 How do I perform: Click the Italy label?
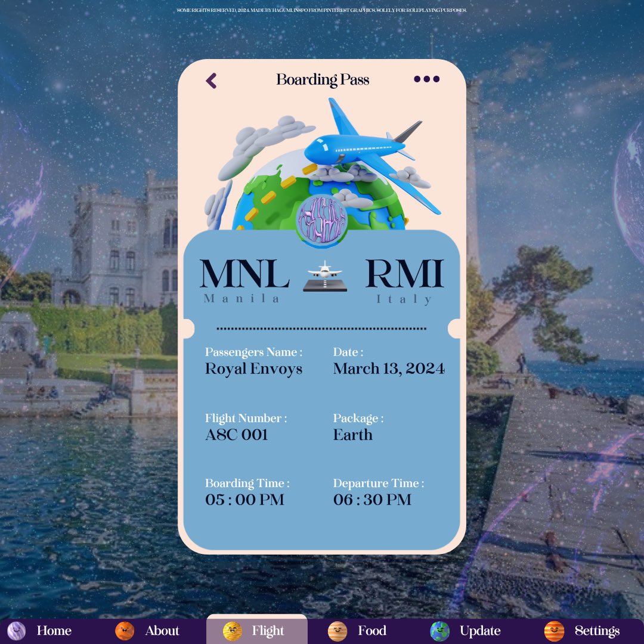coord(404,299)
